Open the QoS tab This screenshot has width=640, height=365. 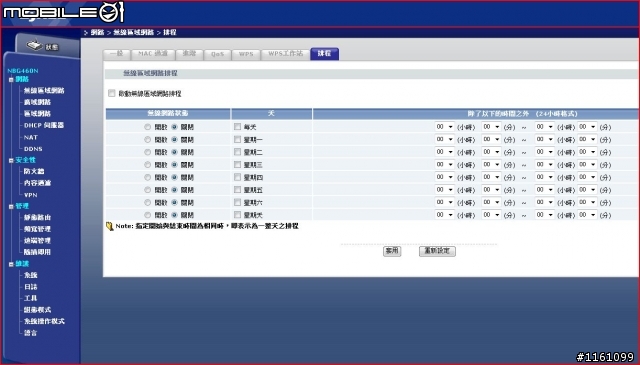pos(218,54)
